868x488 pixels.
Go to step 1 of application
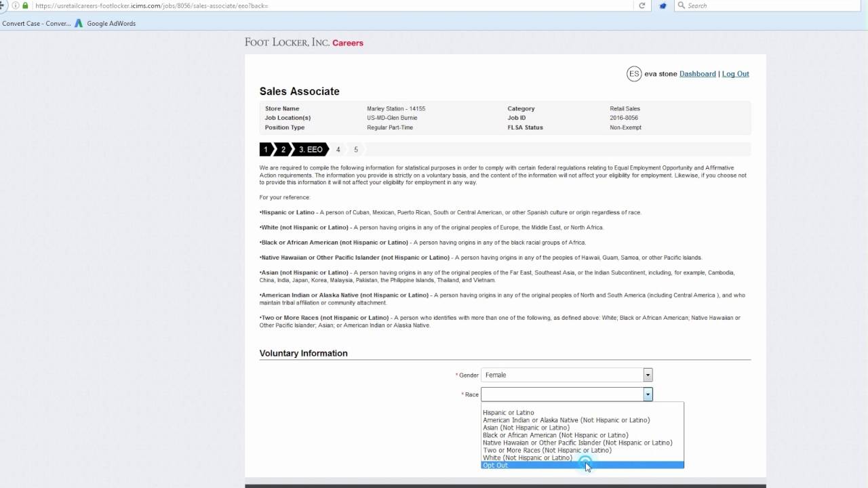tap(267, 149)
